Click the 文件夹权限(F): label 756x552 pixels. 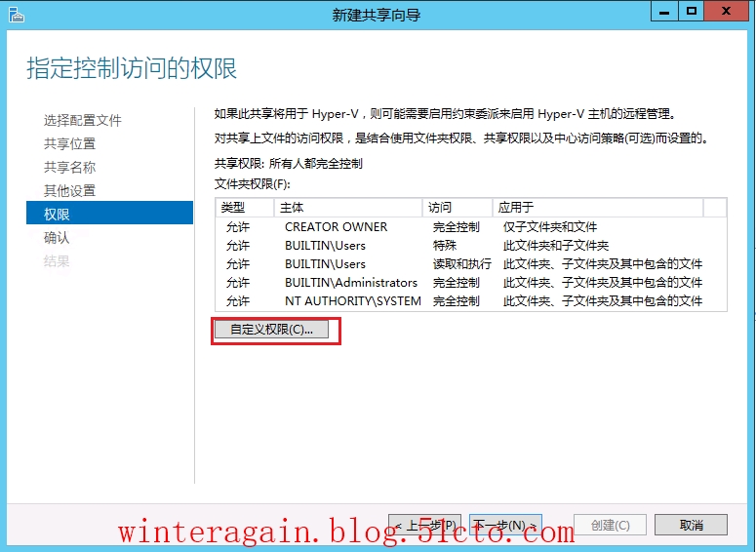[252, 184]
